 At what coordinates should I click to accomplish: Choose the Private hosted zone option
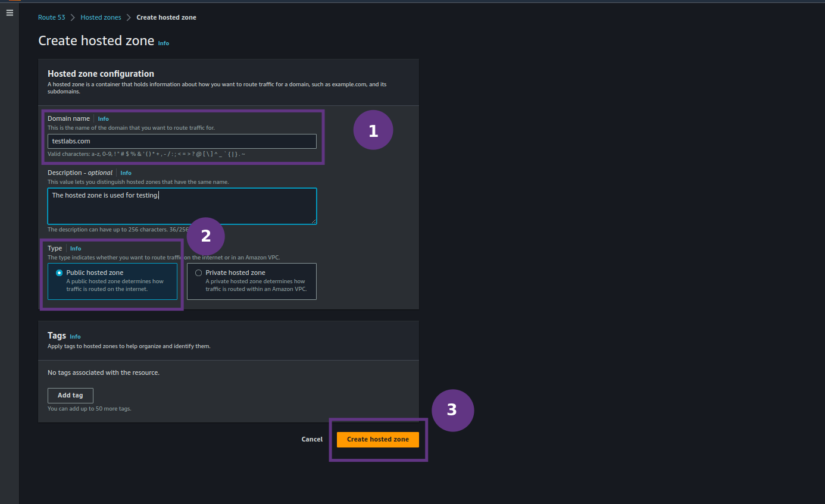click(x=198, y=272)
